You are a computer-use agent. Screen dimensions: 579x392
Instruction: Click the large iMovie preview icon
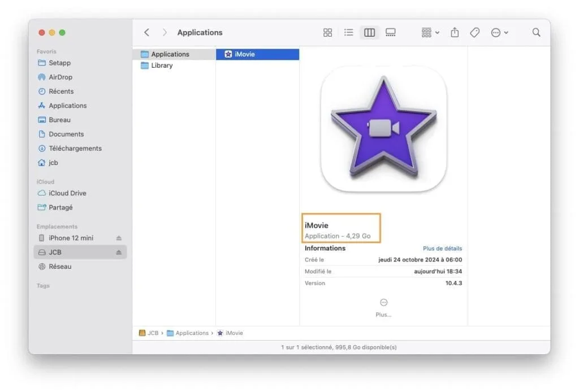(384, 129)
